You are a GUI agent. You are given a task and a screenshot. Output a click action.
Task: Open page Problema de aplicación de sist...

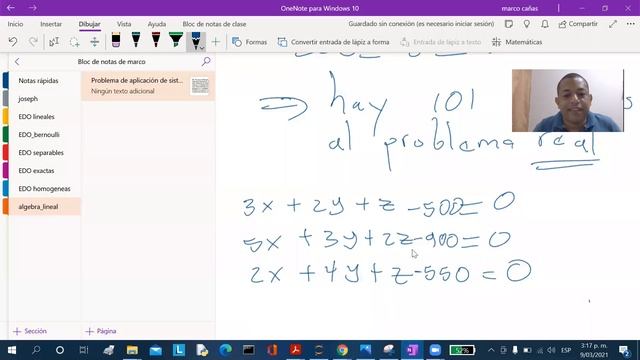(x=148, y=86)
